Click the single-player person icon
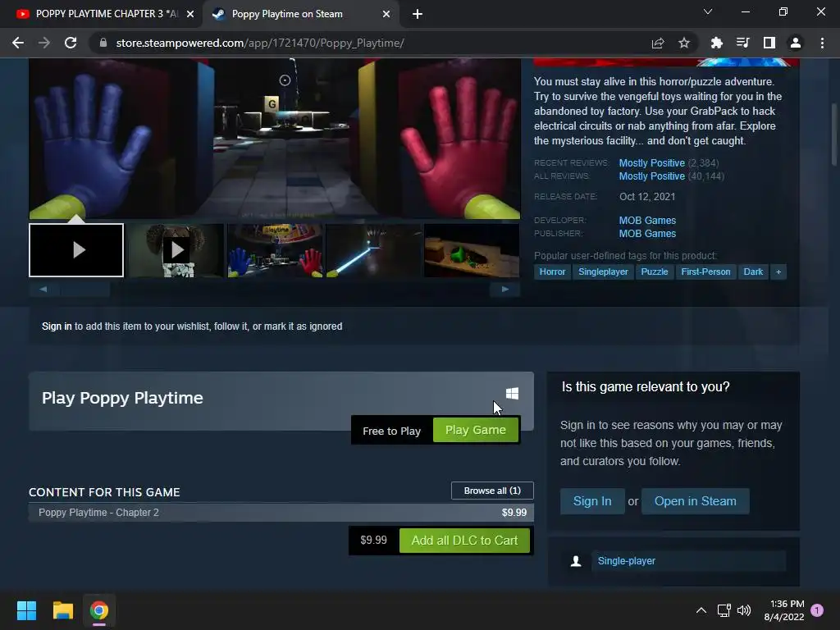This screenshot has width=840, height=630. [x=576, y=561]
